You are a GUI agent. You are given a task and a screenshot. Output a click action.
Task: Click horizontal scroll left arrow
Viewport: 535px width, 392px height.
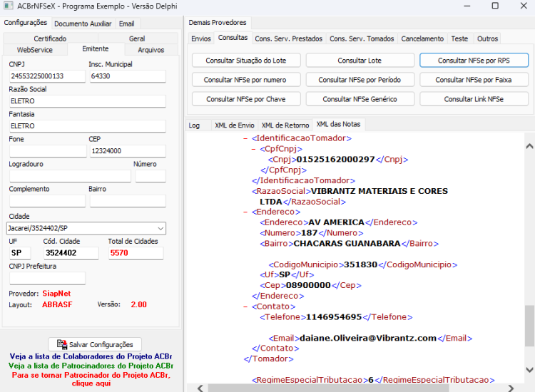pyautogui.click(x=200, y=388)
